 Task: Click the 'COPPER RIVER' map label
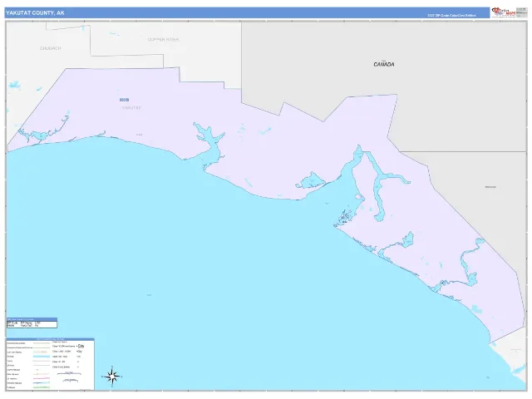[163, 40]
